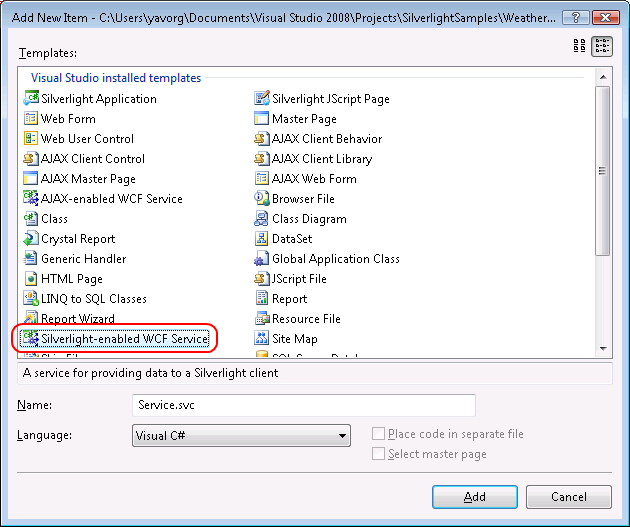Close the Add New Item dialog
The height and width of the screenshot is (527, 630).
coord(606,18)
